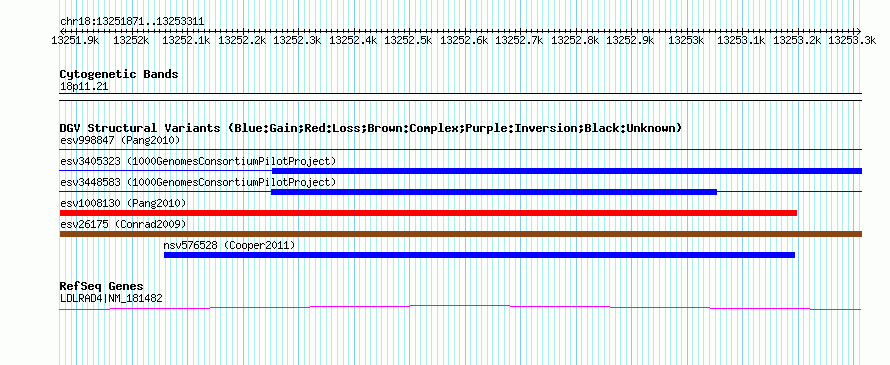Screen dimensions: 890x365
Task: Click the 13252.6k ruler tick label
Action: (464, 40)
